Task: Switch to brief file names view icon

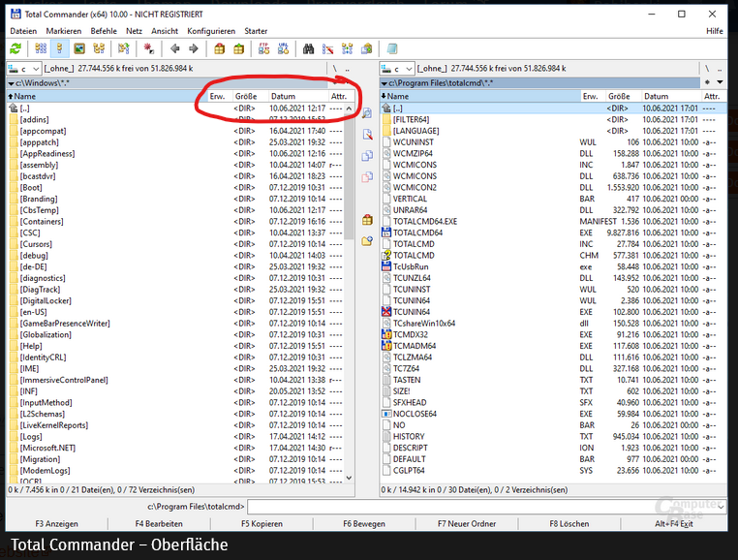Action: tap(41, 48)
